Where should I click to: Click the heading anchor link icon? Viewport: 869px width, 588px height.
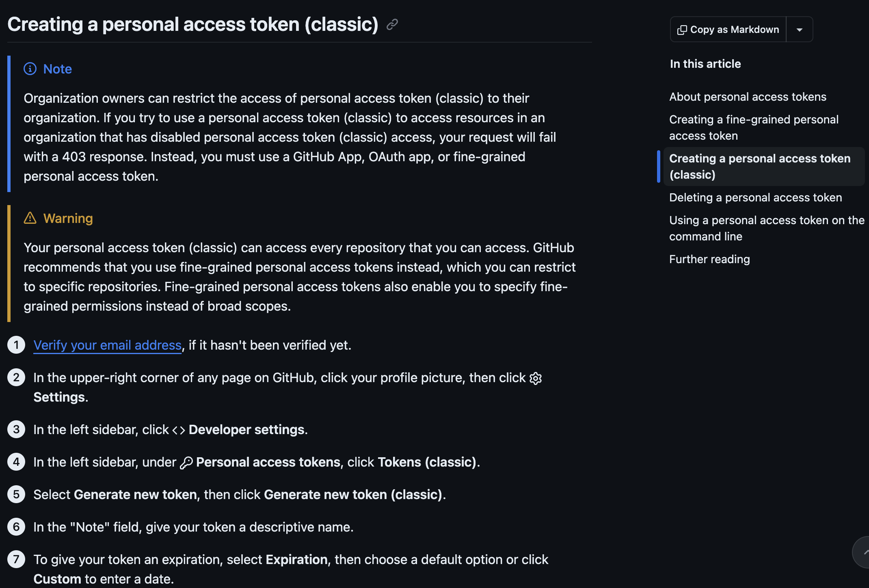(392, 25)
